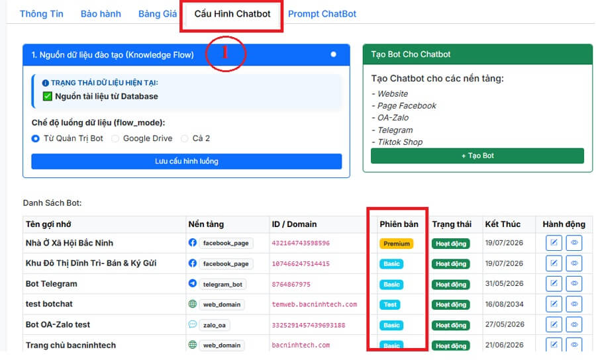Click ID 8764867975

pyautogui.click(x=291, y=284)
